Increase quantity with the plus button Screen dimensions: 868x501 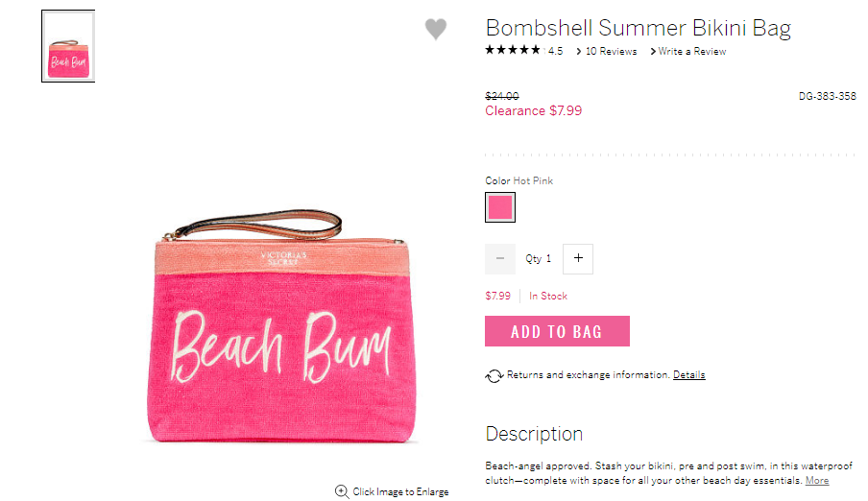coord(578,258)
